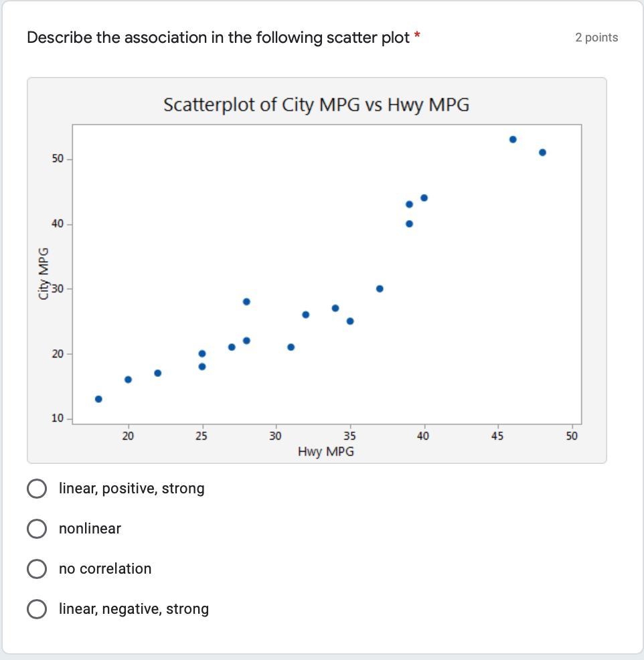Click the x-axis tick label '45'

(x=497, y=436)
